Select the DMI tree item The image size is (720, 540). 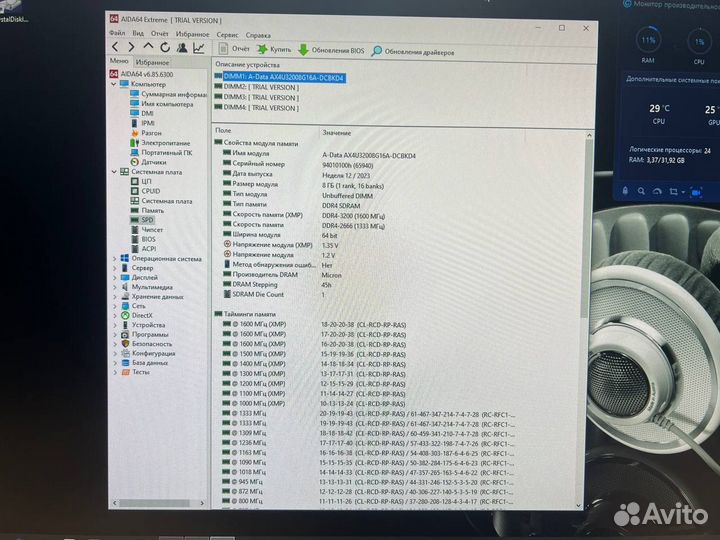[x=142, y=113]
